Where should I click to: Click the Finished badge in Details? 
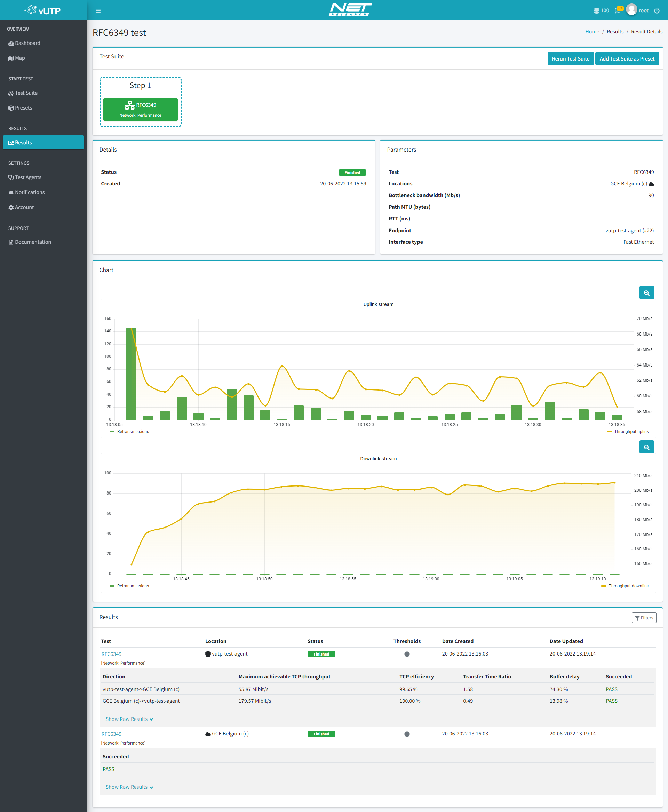pyautogui.click(x=352, y=172)
